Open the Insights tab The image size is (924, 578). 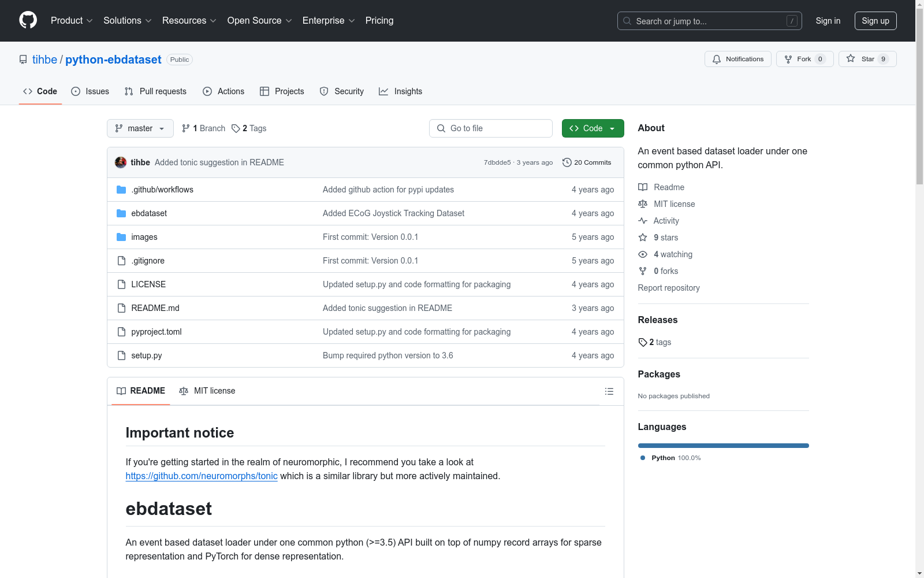pos(400,91)
